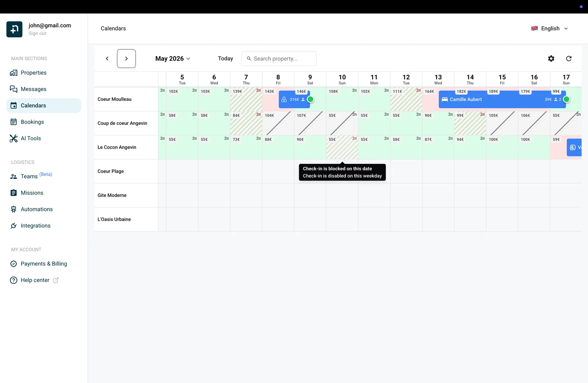Open calendar settings gear

click(551, 58)
